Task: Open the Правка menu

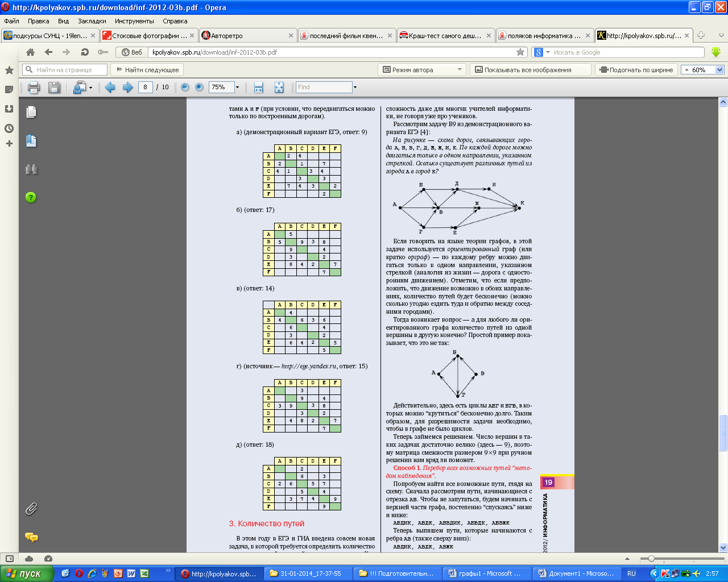Action: coord(38,21)
